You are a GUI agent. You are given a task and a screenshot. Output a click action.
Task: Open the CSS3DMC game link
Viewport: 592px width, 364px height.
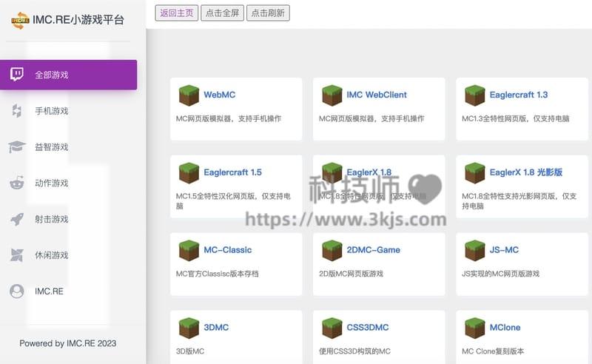[x=368, y=327]
